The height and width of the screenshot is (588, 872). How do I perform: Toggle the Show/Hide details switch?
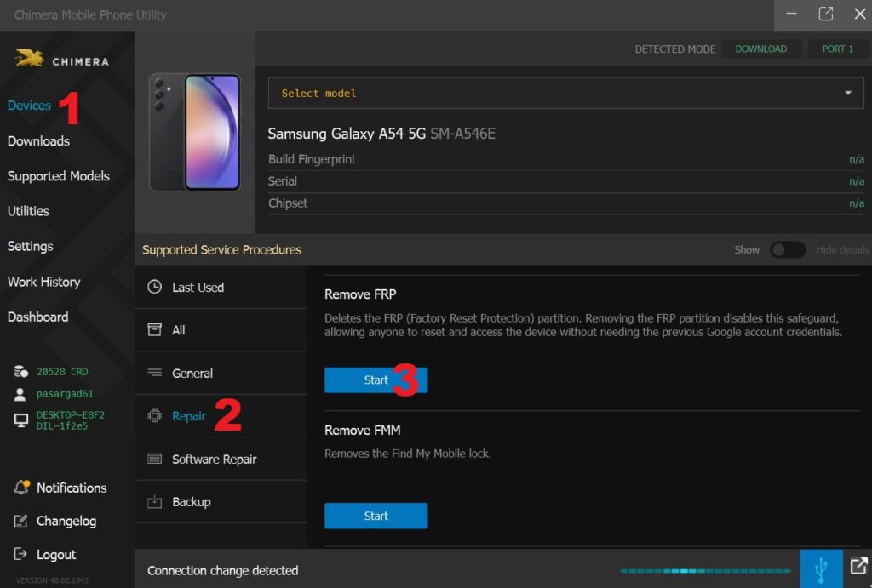[x=788, y=249]
